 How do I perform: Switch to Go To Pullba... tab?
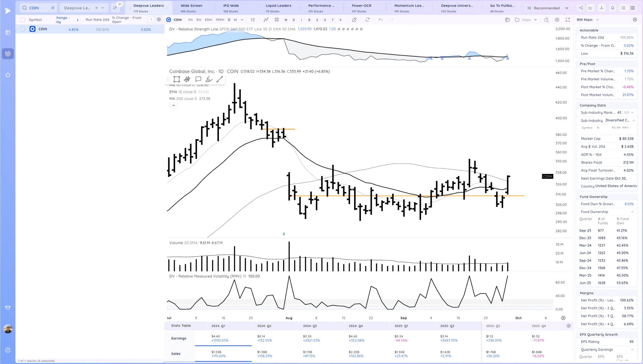502,8
